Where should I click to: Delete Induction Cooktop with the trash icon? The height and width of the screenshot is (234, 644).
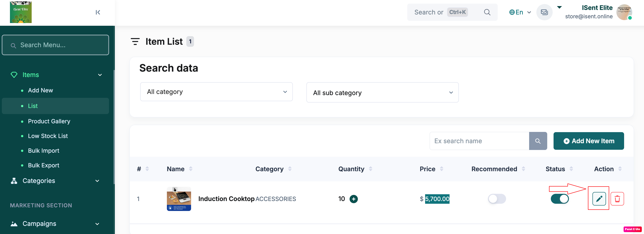617,199
